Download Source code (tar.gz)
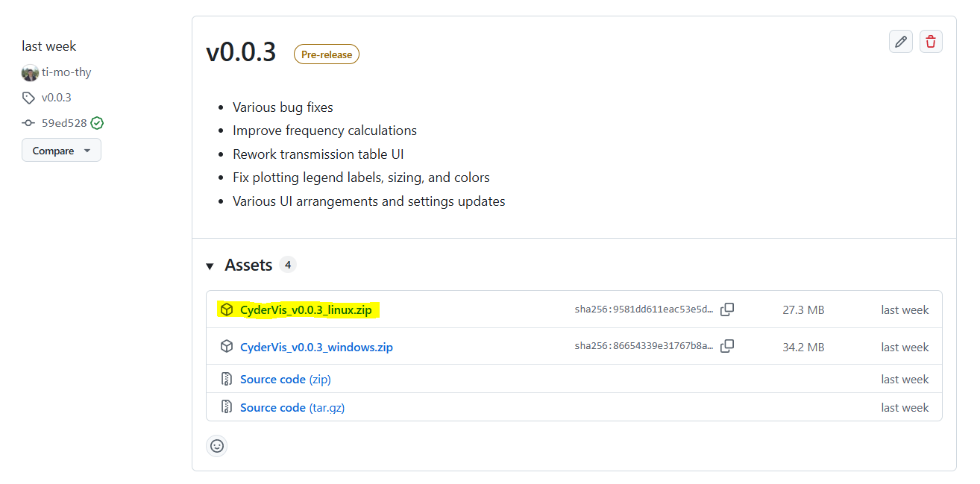 click(292, 408)
